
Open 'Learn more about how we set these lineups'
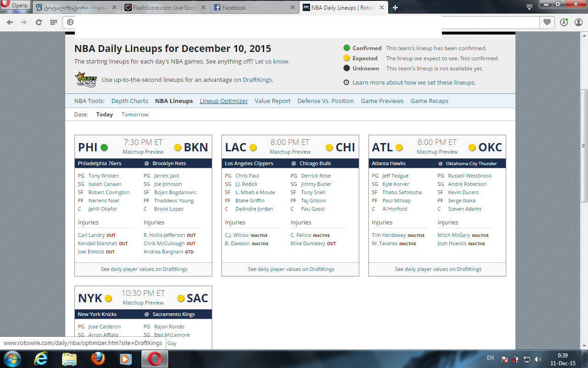414,83
